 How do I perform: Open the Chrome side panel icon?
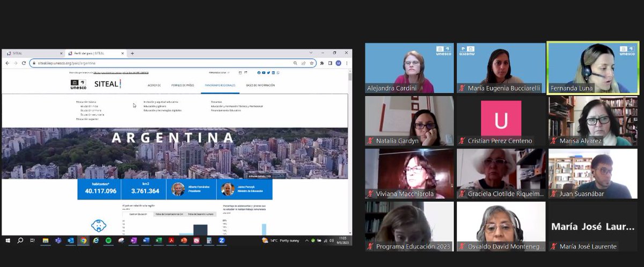(x=330, y=63)
